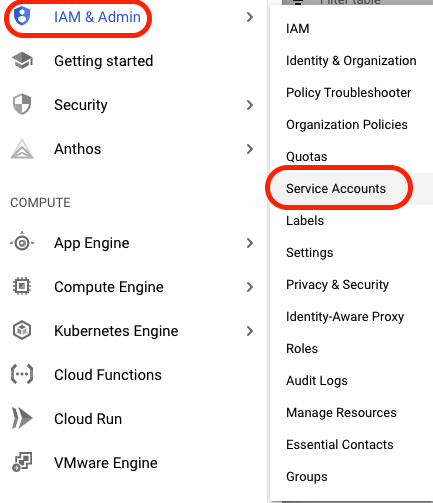Expand the IAM & Admin submenu chevron

click(250, 17)
